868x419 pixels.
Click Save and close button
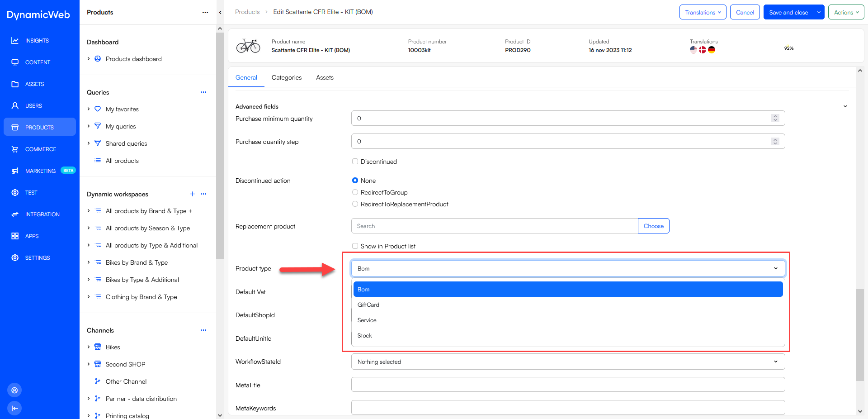[788, 12]
